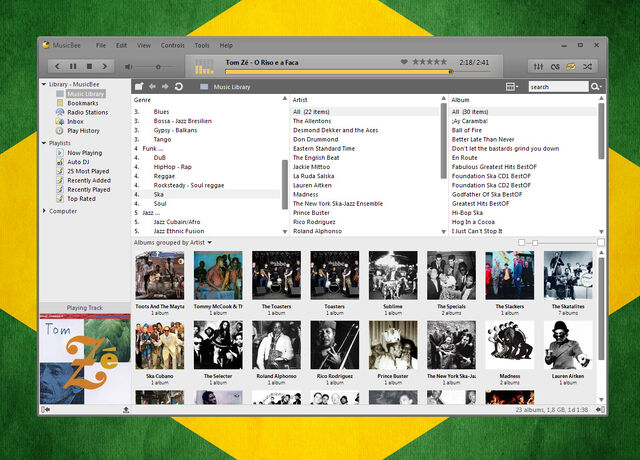Select Desmond Dekker and the Aces artist
Viewport: 640px width, 460px height.
click(x=336, y=130)
